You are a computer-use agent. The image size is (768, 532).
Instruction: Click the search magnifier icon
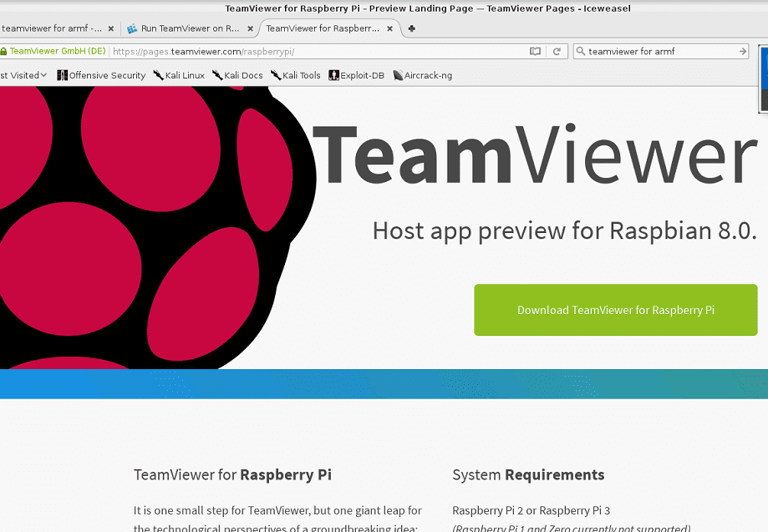tap(581, 52)
